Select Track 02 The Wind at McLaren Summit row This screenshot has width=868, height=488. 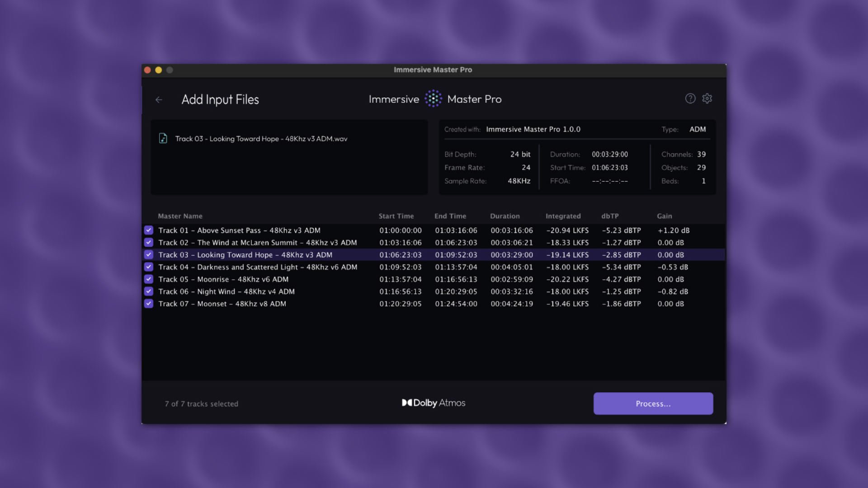tap(258, 243)
